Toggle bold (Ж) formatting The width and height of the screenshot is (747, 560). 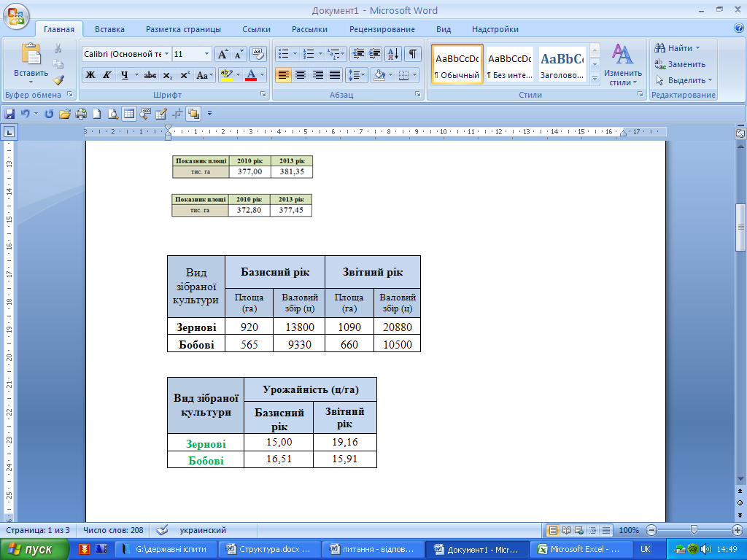click(x=90, y=75)
